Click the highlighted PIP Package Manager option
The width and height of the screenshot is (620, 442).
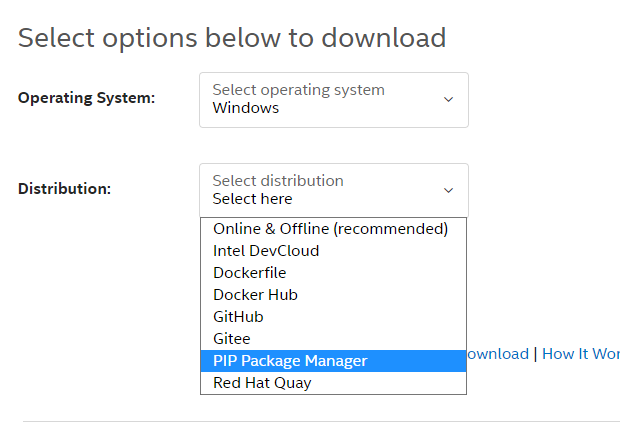click(290, 361)
